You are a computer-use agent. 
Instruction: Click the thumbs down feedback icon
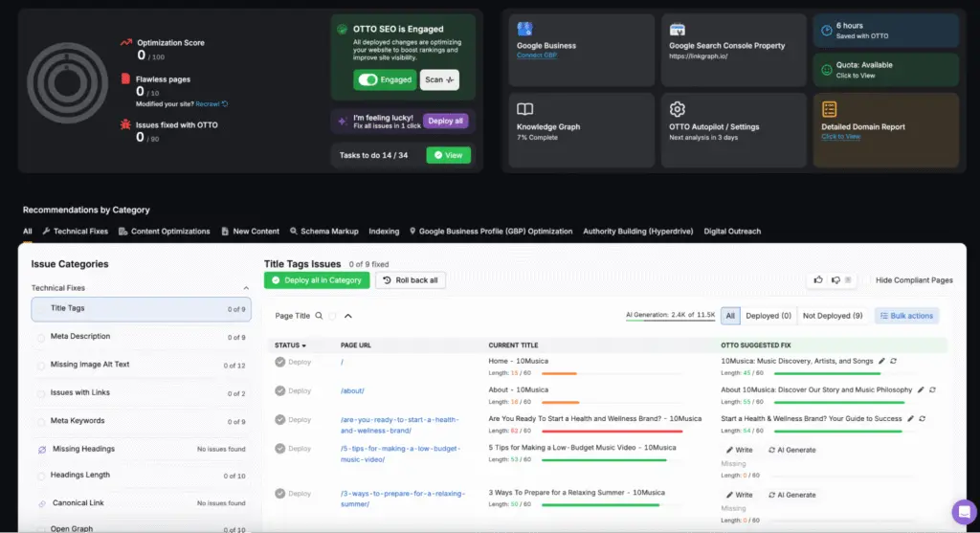pyautogui.click(x=835, y=280)
